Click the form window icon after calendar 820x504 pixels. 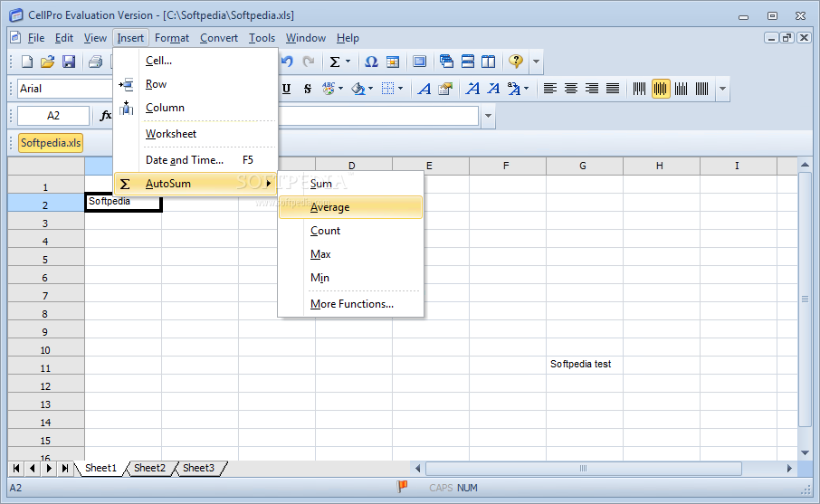pos(419,62)
